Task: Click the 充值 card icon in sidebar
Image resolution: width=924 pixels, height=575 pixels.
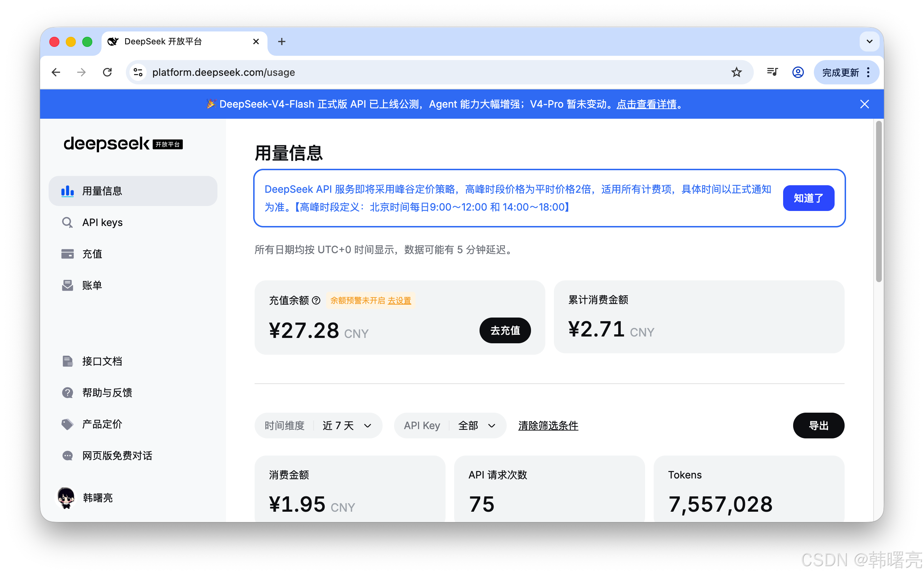Action: (67, 254)
